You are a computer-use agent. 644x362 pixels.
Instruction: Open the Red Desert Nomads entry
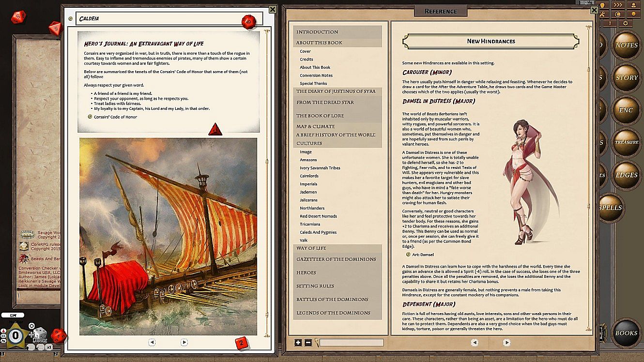[x=319, y=216]
